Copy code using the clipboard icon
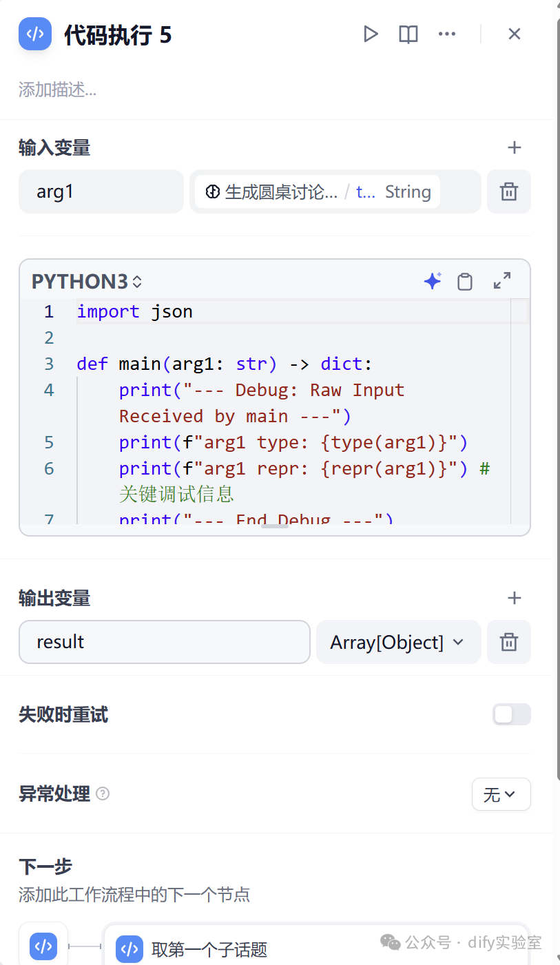 [x=465, y=281]
